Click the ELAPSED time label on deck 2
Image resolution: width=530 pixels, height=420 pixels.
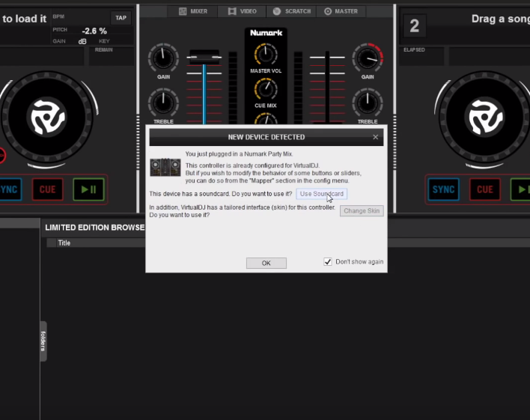[414, 49]
